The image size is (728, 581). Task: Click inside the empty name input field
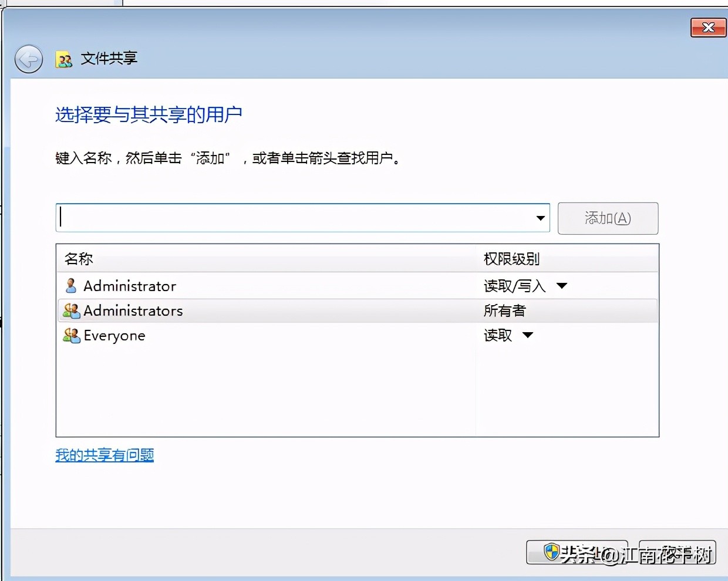coord(294,218)
